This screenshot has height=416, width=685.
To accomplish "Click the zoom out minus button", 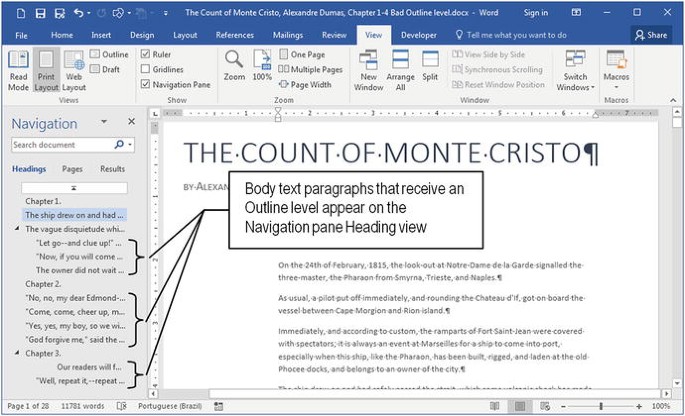I will 564,406.
